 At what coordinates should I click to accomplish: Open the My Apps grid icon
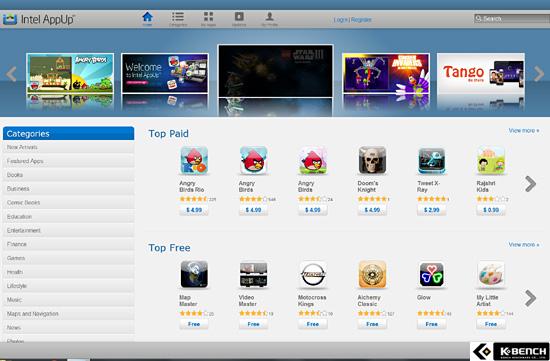pos(208,17)
